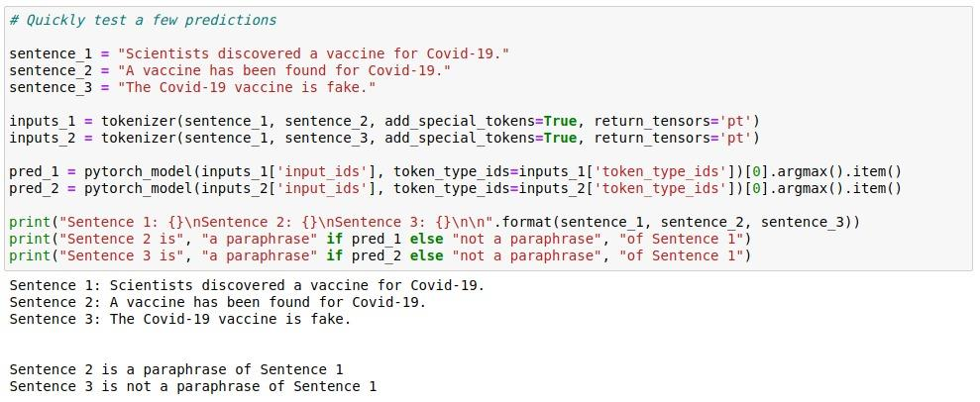Click the comment line 'Quickly test a few predictions'
The height and width of the screenshot is (402, 980).
(143, 20)
